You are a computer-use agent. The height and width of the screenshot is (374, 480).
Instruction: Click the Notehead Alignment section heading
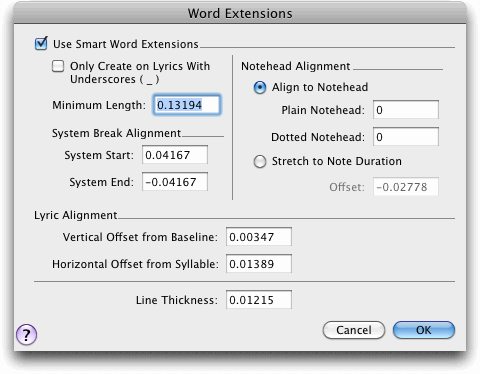[296, 66]
